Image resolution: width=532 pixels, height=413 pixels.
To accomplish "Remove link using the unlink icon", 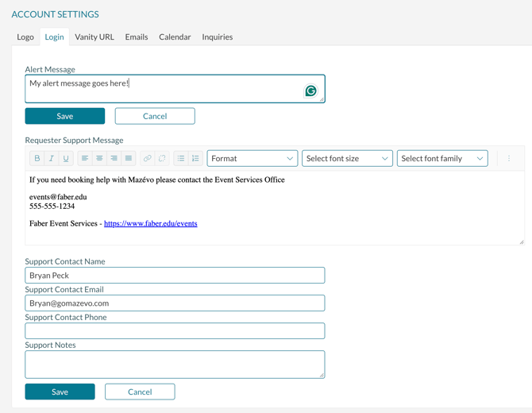I will [x=162, y=158].
